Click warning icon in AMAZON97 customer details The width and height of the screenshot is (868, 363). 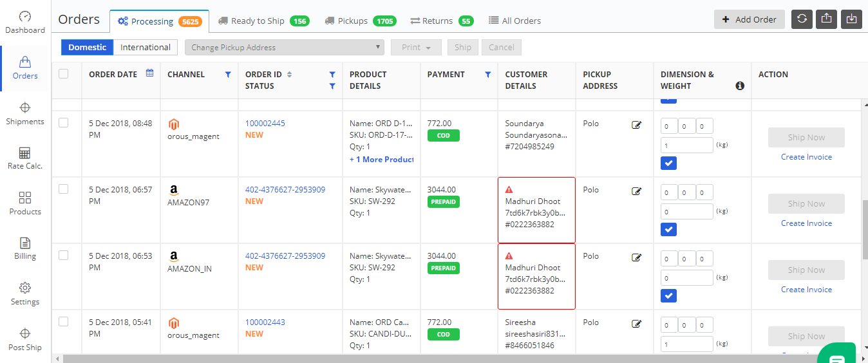pyautogui.click(x=509, y=190)
